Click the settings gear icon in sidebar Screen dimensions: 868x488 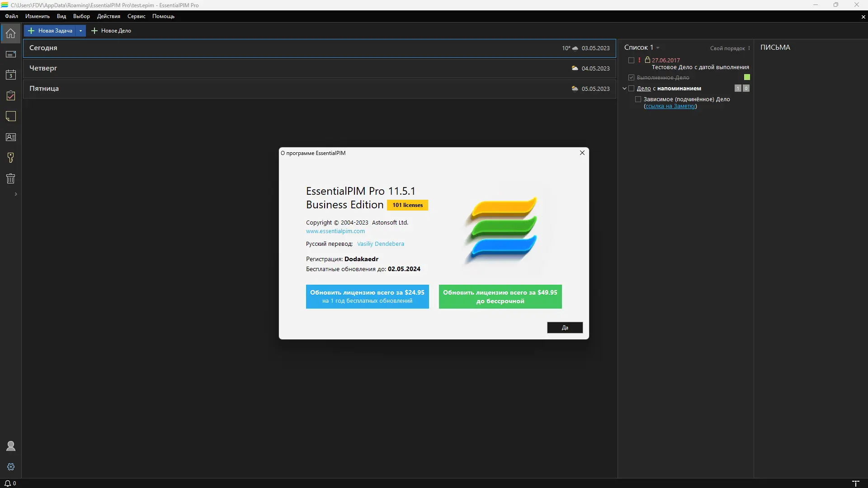pos(11,467)
